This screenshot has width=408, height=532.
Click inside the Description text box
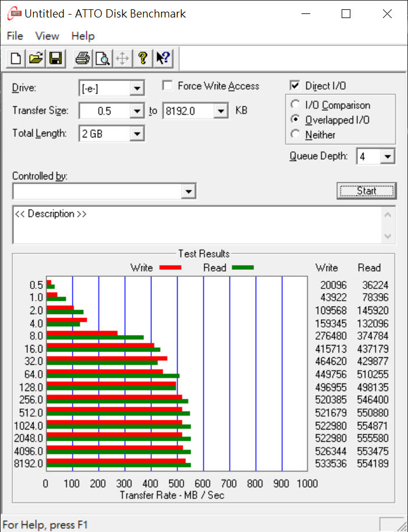tap(197, 224)
